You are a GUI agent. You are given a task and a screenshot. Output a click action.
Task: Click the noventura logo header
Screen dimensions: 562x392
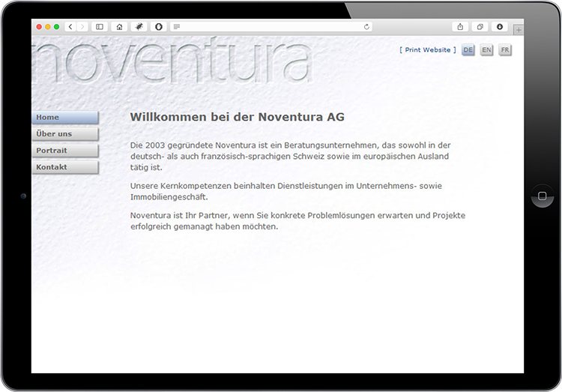click(172, 60)
